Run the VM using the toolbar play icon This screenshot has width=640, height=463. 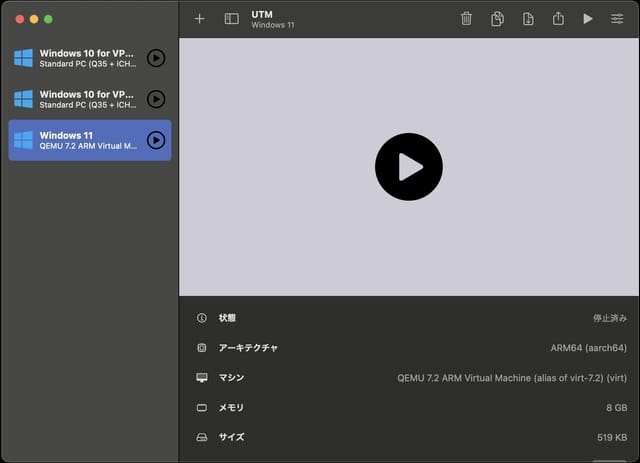(588, 19)
